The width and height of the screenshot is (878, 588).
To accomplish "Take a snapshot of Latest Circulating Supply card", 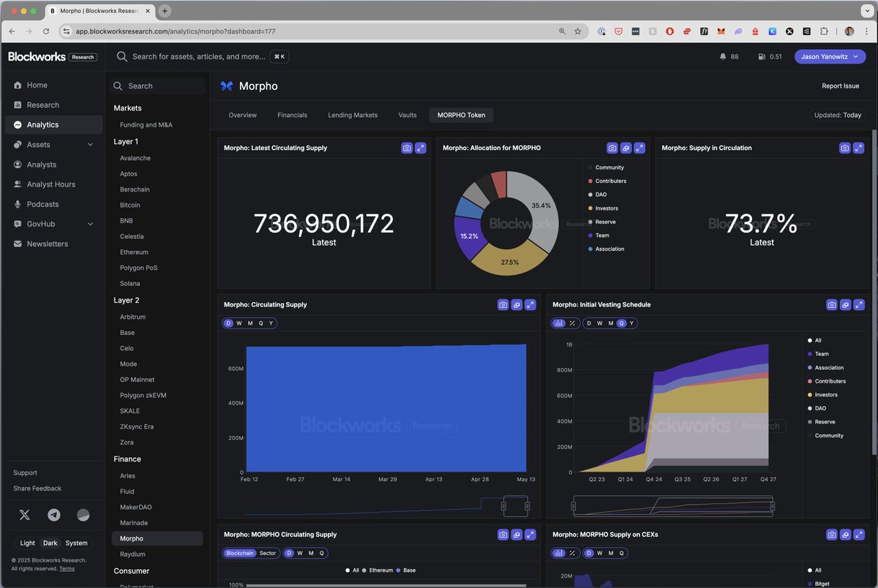I will click(x=407, y=148).
